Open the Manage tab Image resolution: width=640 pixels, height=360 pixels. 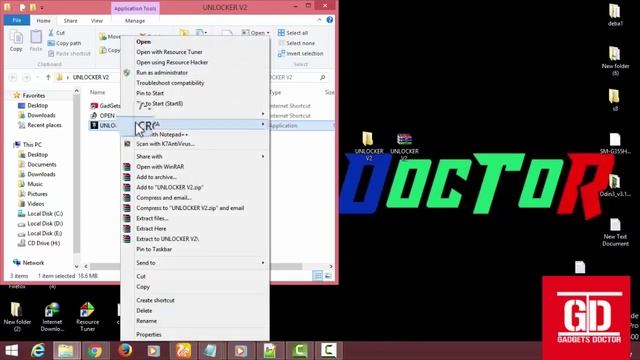pyautogui.click(x=135, y=20)
